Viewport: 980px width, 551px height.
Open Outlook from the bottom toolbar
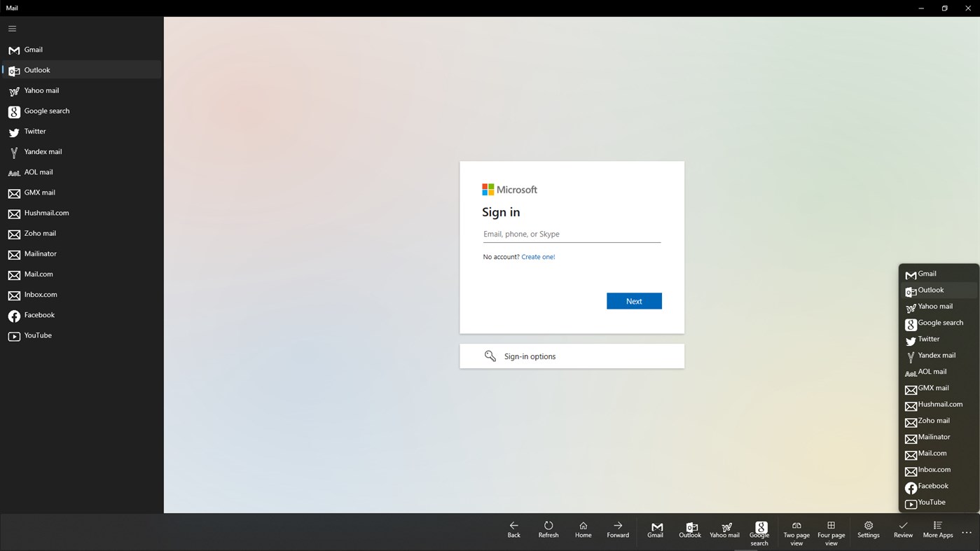pos(689,531)
